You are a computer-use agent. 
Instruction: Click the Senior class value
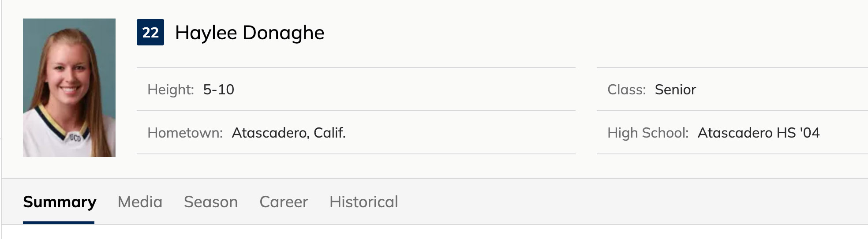[x=675, y=90]
